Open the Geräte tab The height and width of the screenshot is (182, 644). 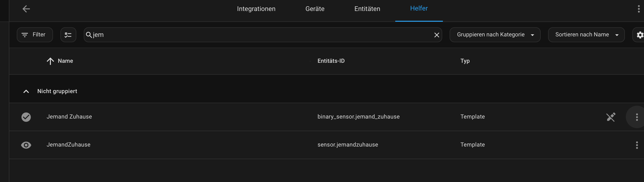click(315, 9)
